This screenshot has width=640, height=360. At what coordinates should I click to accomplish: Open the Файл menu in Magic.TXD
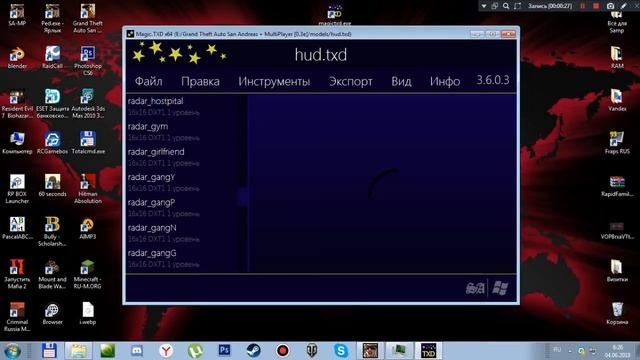(149, 81)
